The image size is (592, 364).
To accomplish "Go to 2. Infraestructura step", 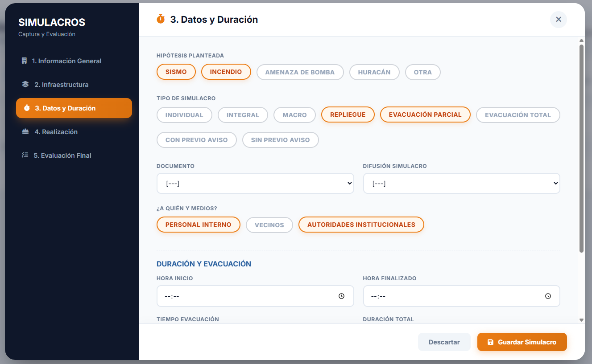I will pyautogui.click(x=74, y=84).
